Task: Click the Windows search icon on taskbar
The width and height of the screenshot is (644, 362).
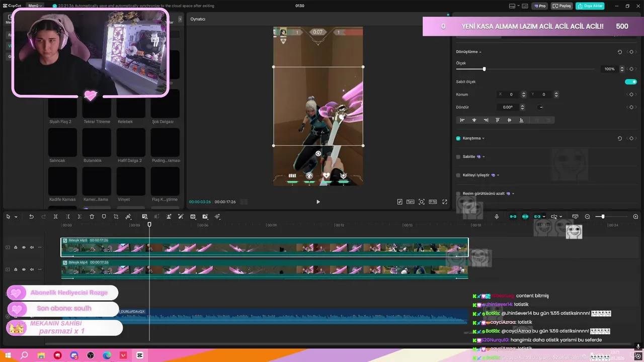Action: pyautogui.click(x=24, y=355)
